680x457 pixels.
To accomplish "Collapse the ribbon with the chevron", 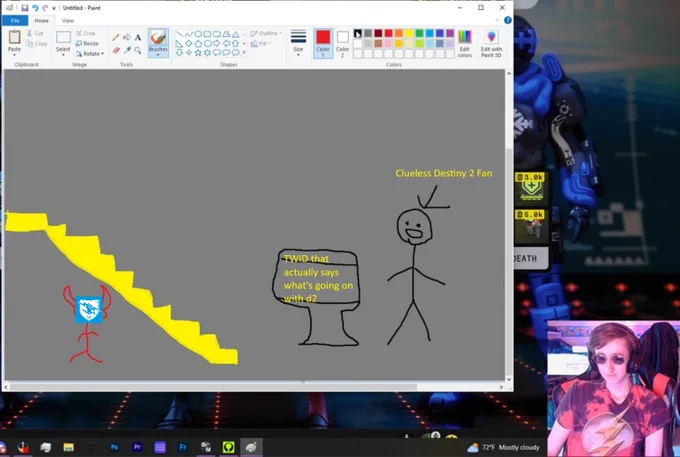I will coord(497,20).
